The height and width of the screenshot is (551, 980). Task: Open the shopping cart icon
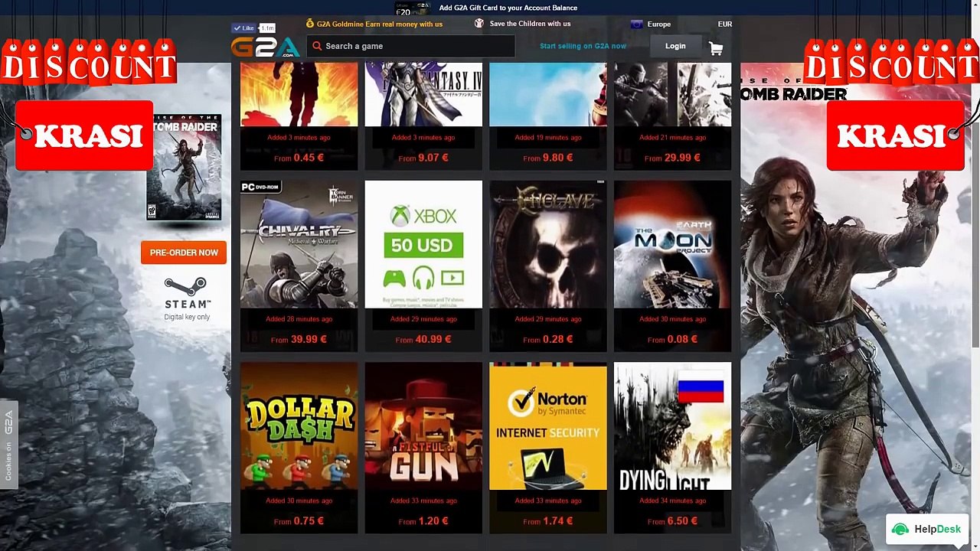(x=716, y=48)
